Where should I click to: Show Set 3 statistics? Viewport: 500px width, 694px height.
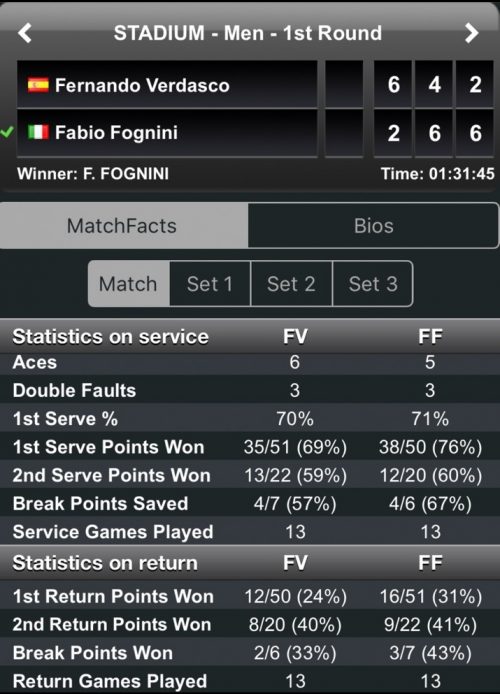point(373,284)
